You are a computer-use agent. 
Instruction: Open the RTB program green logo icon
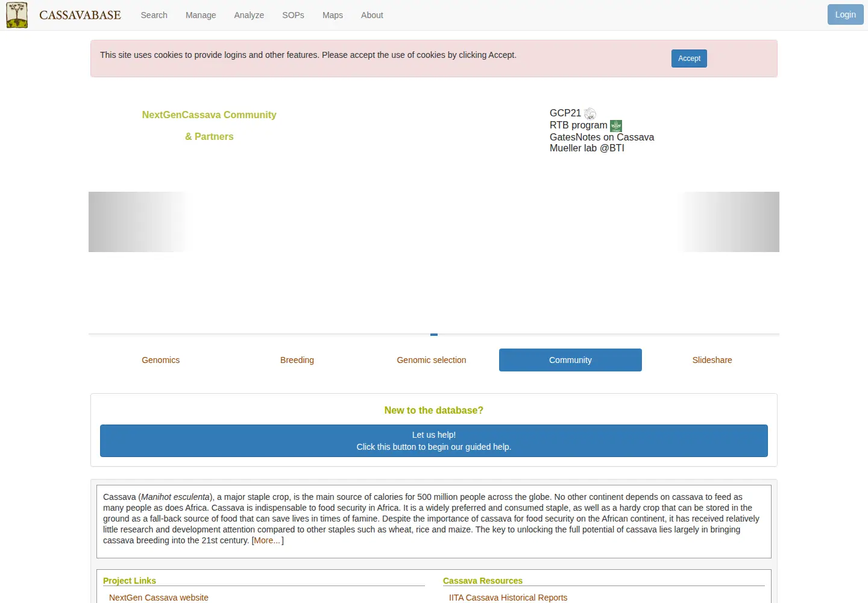[x=616, y=125]
